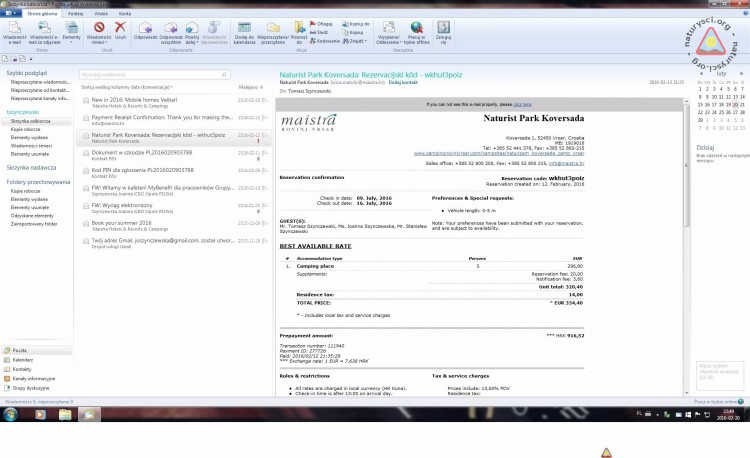Go to previous month in calendar pane
750x458 pixels.
tap(701, 74)
